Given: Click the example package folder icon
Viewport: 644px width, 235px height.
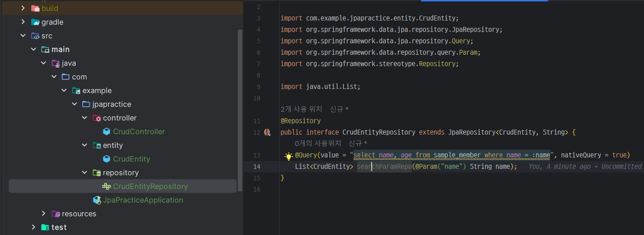Looking at the screenshot, I should (x=76, y=90).
